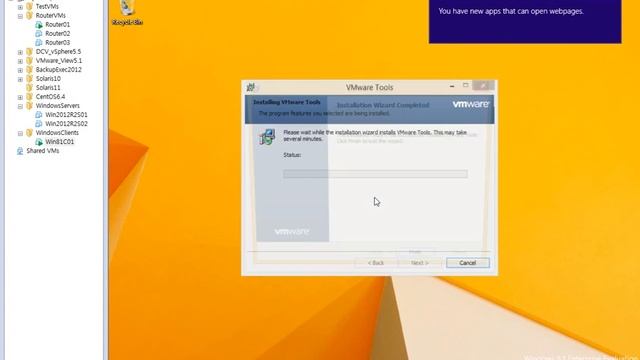Click the CentOS6.4 folder icon

pyautogui.click(x=29, y=96)
